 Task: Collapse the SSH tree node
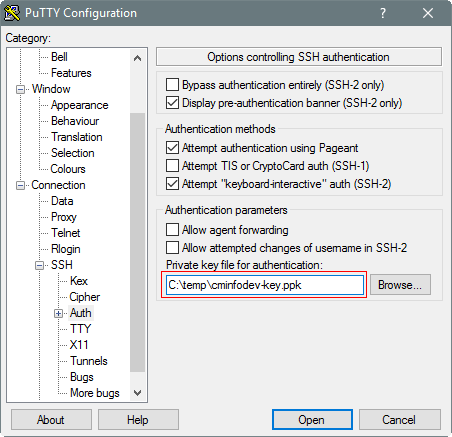point(40,265)
